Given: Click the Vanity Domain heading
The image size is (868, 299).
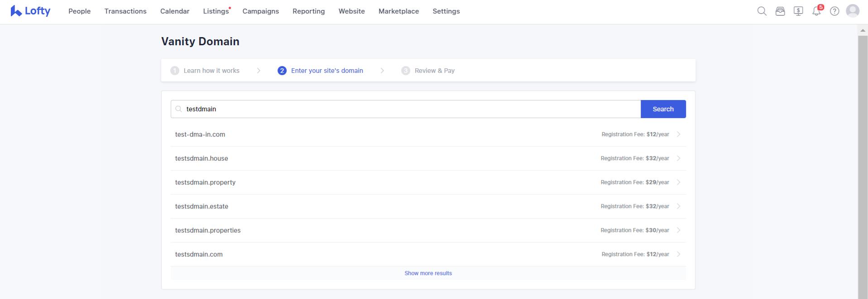Looking at the screenshot, I should tap(200, 41).
